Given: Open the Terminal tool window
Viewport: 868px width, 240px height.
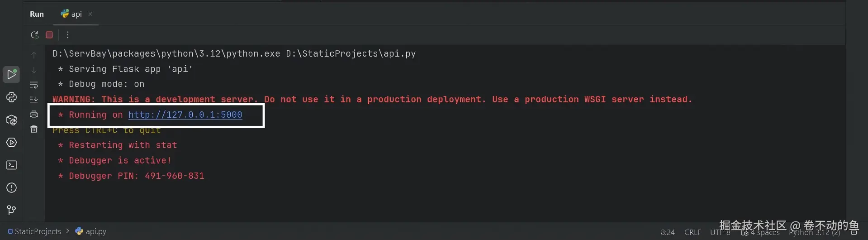Looking at the screenshot, I should 11,165.
